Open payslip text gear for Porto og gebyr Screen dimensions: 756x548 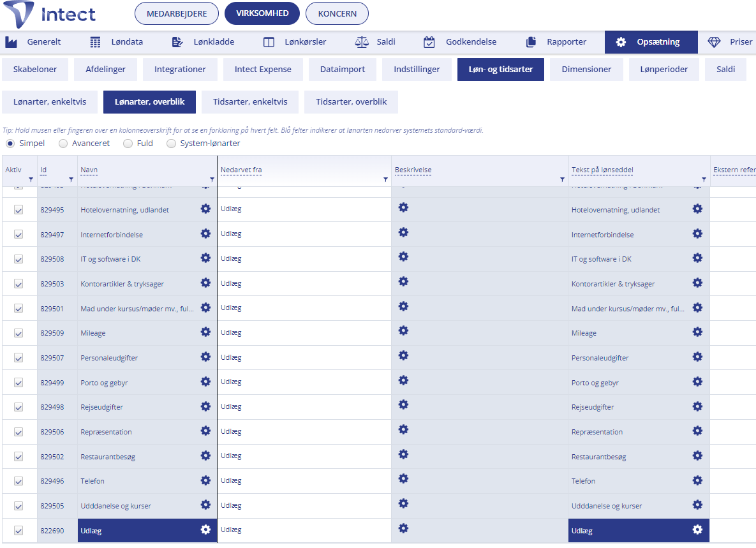[697, 381]
